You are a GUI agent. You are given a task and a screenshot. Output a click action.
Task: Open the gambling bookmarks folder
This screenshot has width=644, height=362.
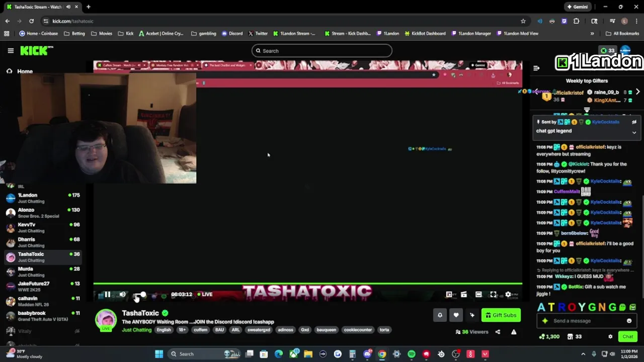[203, 34]
